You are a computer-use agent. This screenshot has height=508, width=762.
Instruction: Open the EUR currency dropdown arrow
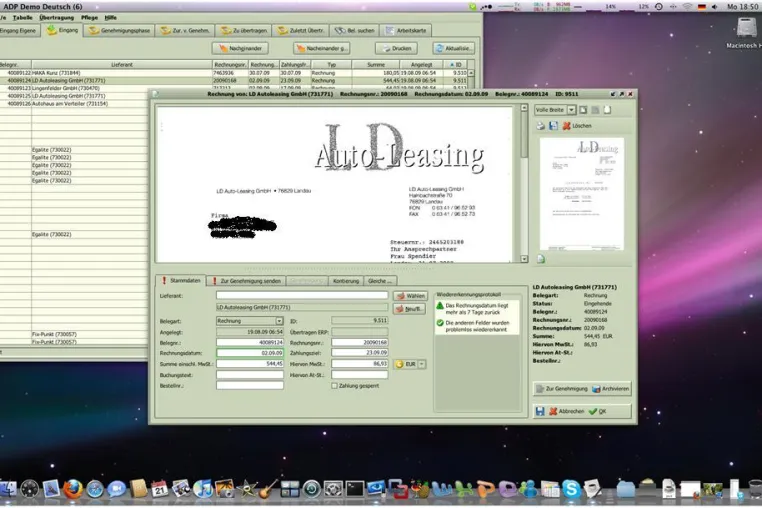pos(422,364)
